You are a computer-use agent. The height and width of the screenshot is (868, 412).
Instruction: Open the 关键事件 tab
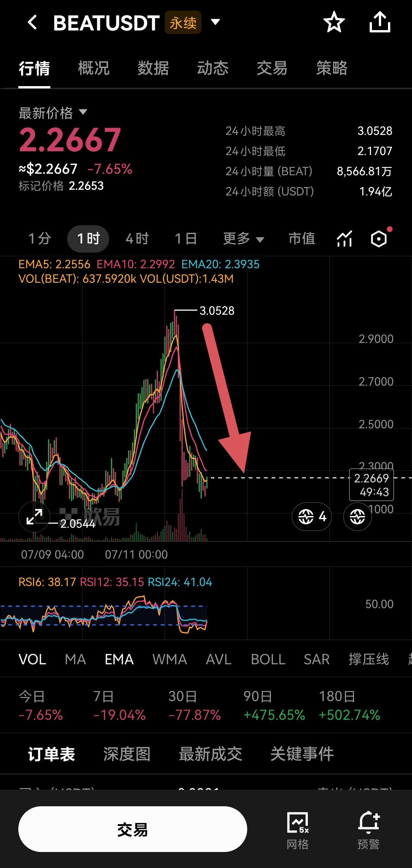302,754
